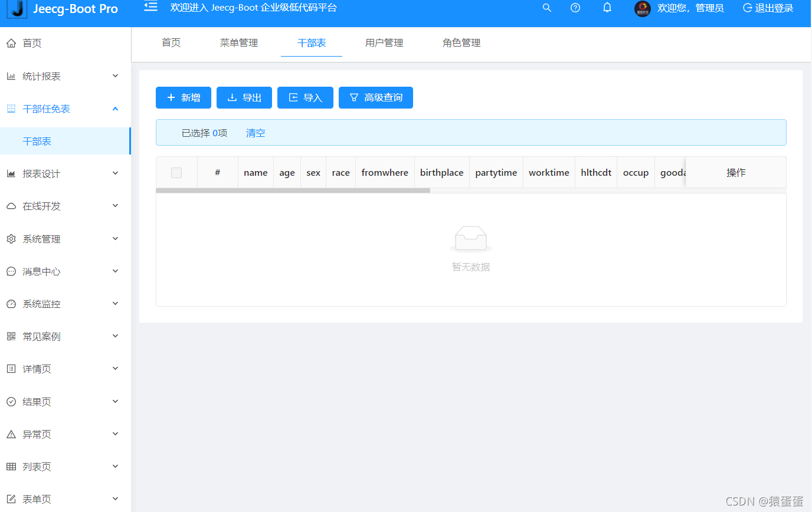Click 退出登录 logout text
Image resolution: width=812 pixels, height=512 pixels.
pos(774,8)
